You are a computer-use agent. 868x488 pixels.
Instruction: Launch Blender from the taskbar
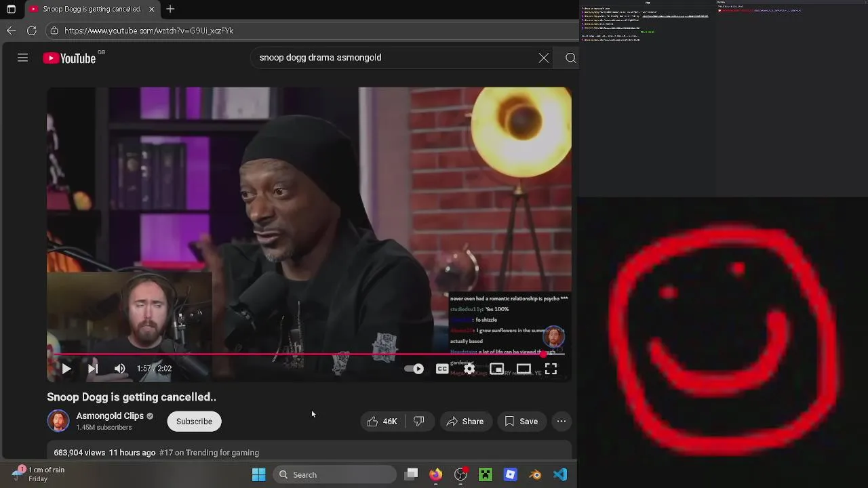tap(536, 474)
